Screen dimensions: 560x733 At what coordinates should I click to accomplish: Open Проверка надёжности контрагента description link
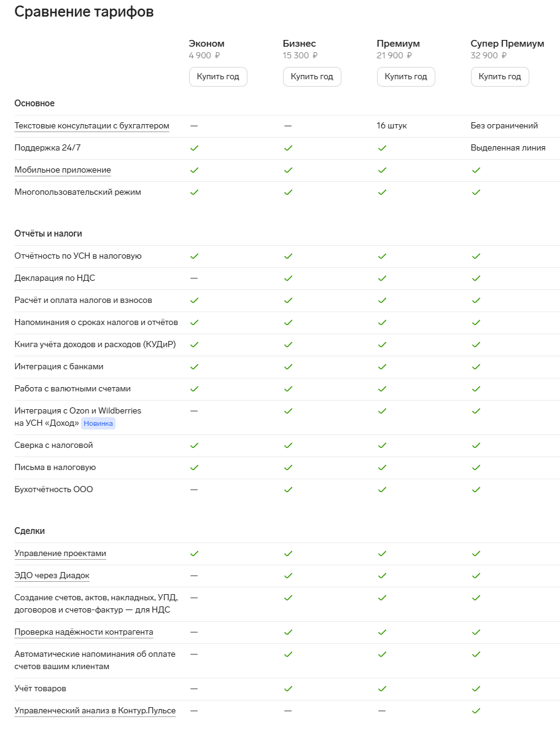coord(84,632)
